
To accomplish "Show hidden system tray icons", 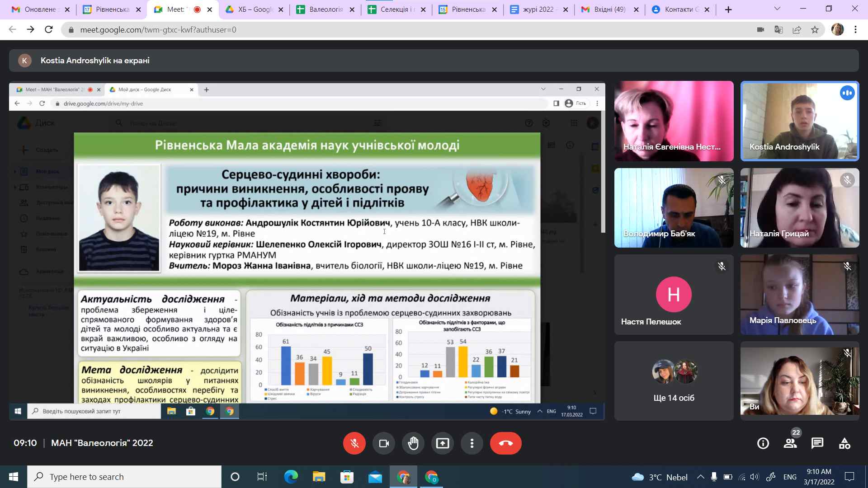I will click(x=700, y=477).
